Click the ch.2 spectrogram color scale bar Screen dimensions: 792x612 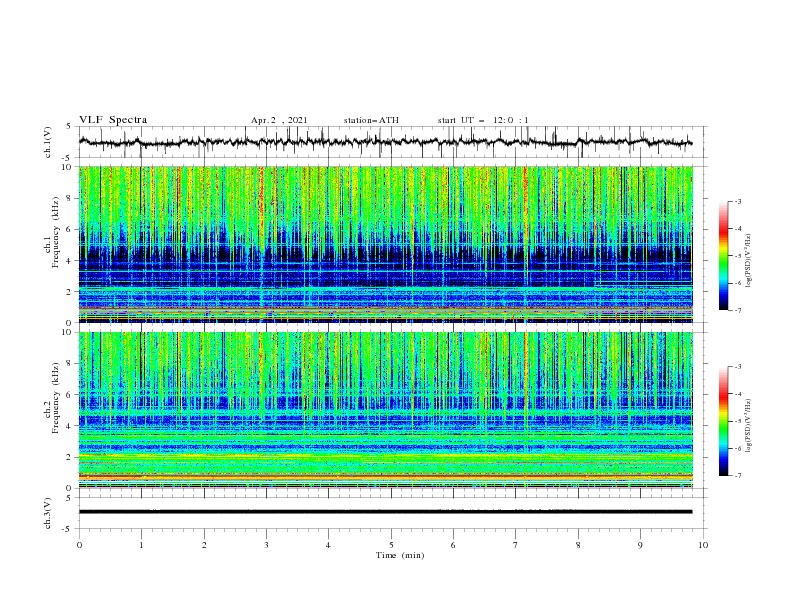[724, 421]
